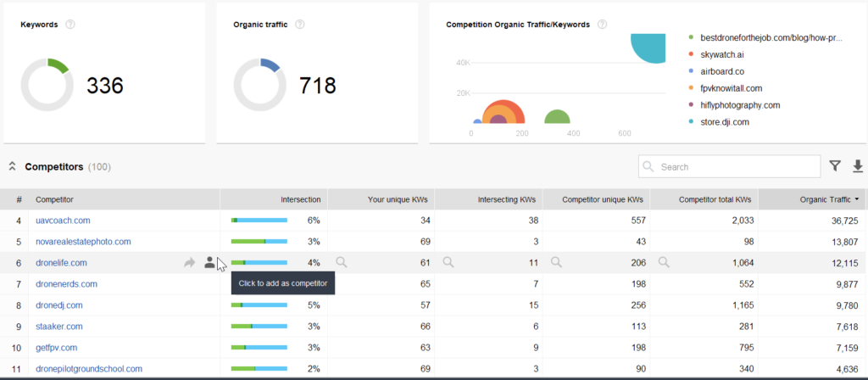
Task: Click magnifier in dronelife Your unique KWs cell
Action: 342,263
